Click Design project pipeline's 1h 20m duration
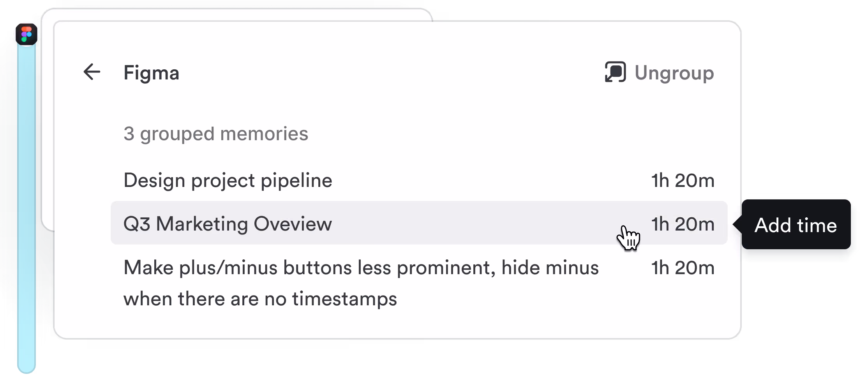Image resolution: width=868 pixels, height=391 pixels. (683, 181)
